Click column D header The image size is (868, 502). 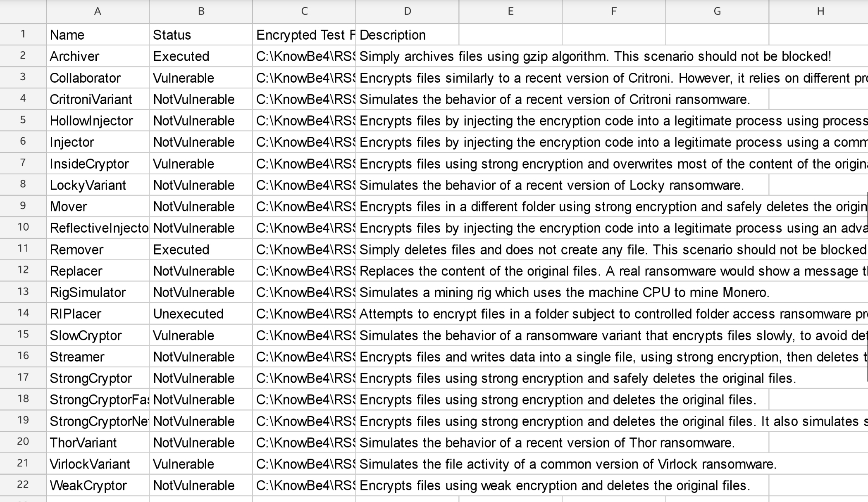click(x=407, y=12)
